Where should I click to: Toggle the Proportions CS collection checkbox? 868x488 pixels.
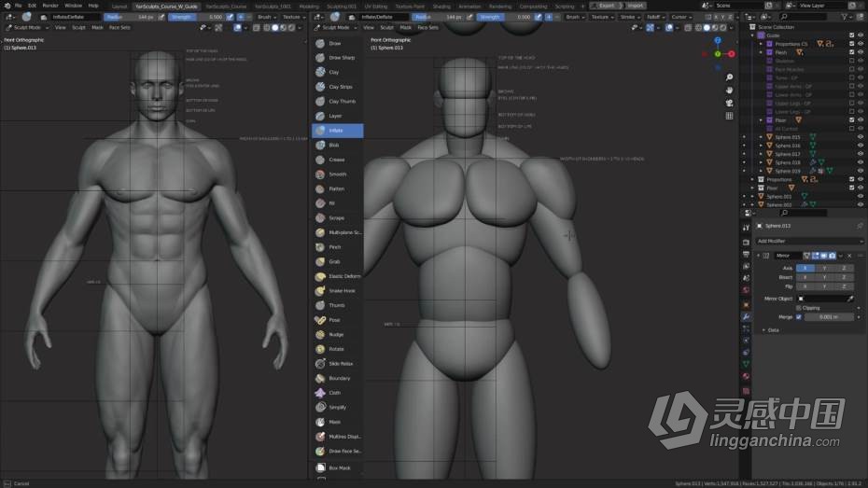(852, 44)
